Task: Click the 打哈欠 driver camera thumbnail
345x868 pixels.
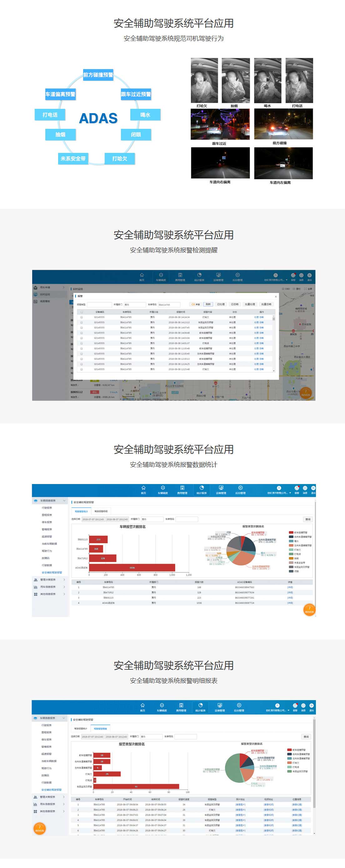Action: [x=204, y=81]
